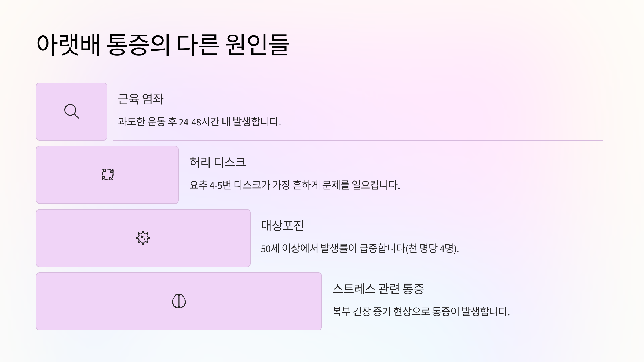Click the purple box beside 근육 염좌
Screen dimensions: 644x362
click(72, 112)
